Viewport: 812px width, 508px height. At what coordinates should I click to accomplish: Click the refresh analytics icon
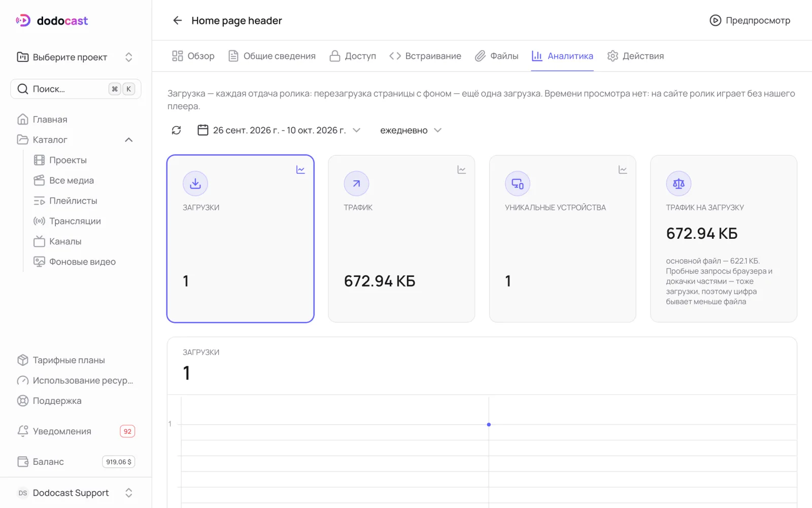tap(176, 130)
